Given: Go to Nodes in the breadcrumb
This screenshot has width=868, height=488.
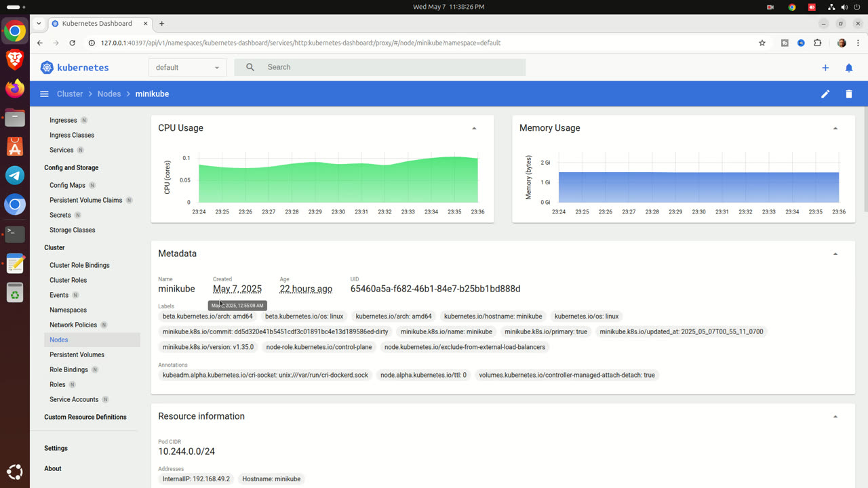Looking at the screenshot, I should pos(109,94).
